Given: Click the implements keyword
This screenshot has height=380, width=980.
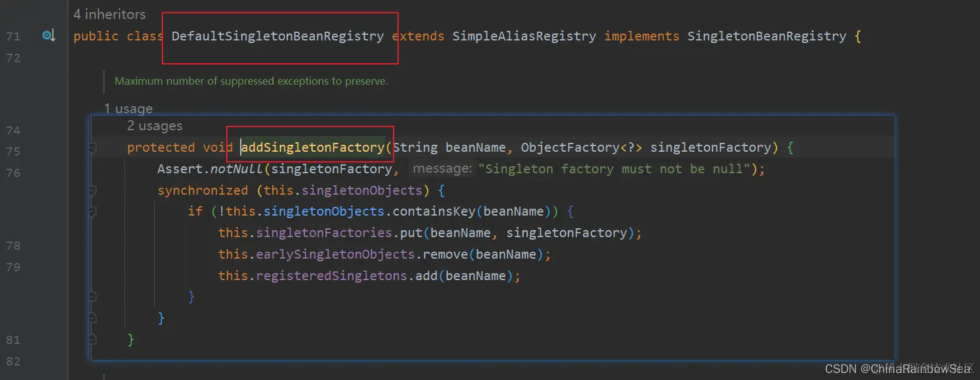Looking at the screenshot, I should (x=642, y=36).
